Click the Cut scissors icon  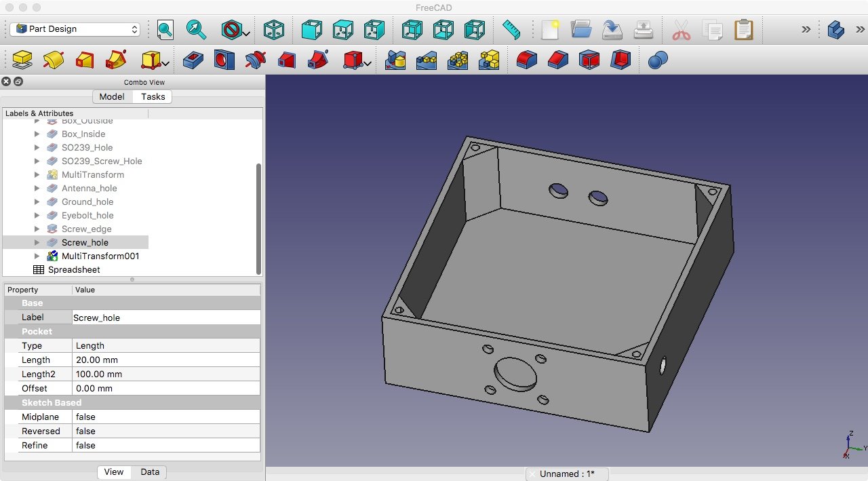[682, 29]
